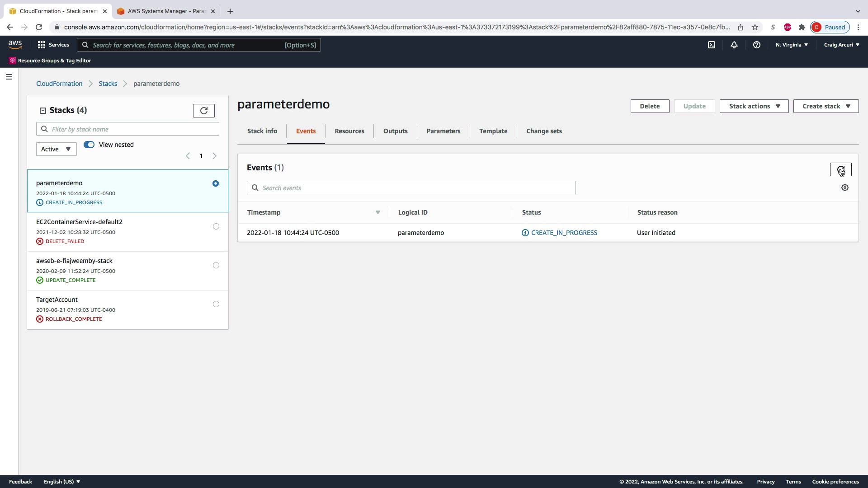Refresh the Events list

840,169
